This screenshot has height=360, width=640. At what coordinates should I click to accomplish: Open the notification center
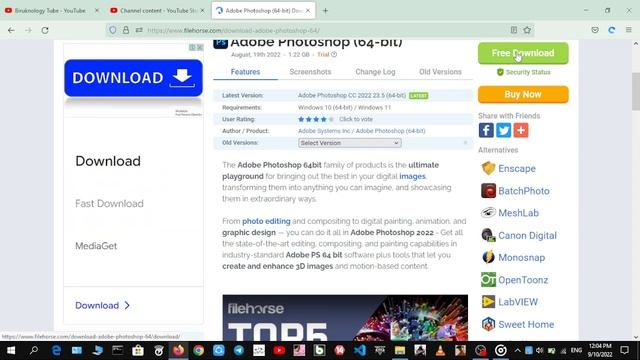(624, 350)
